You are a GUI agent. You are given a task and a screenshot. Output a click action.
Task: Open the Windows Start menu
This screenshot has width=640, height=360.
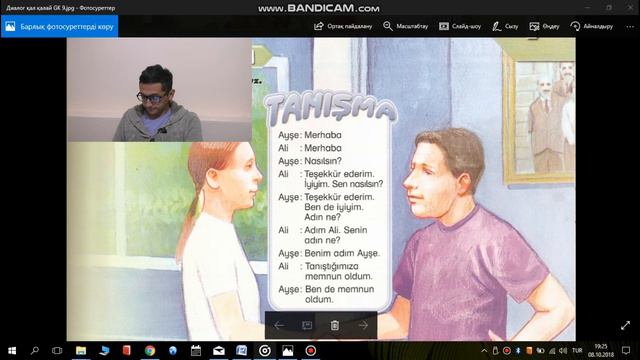click(12, 351)
